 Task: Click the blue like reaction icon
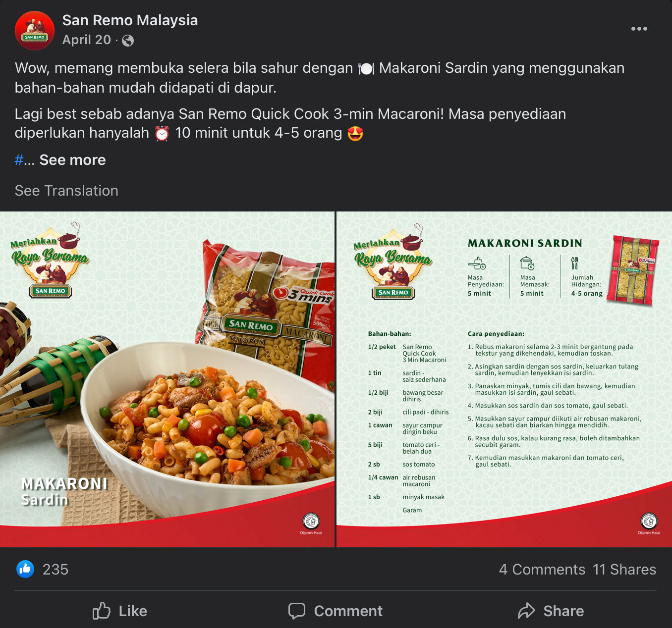point(25,569)
